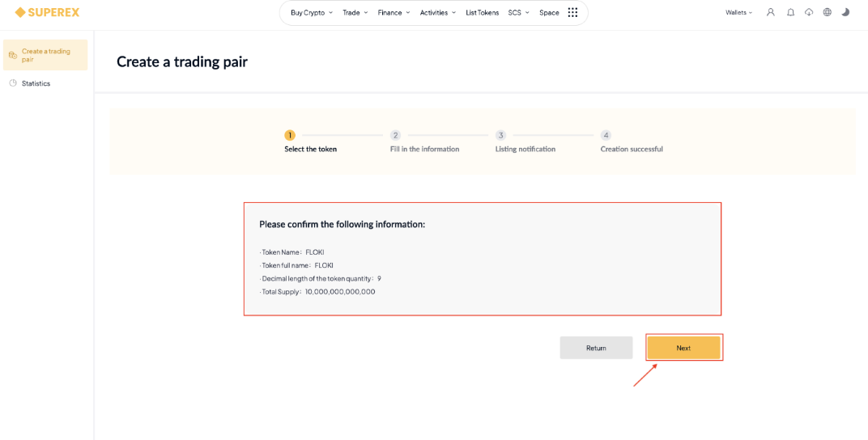Select Create a trading pair sidebar item

pos(45,55)
